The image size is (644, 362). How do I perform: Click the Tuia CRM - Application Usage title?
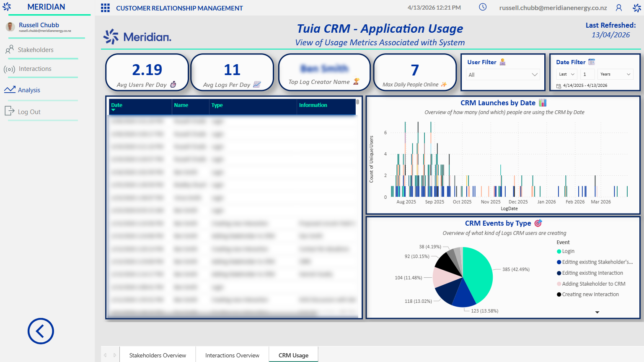(380, 29)
